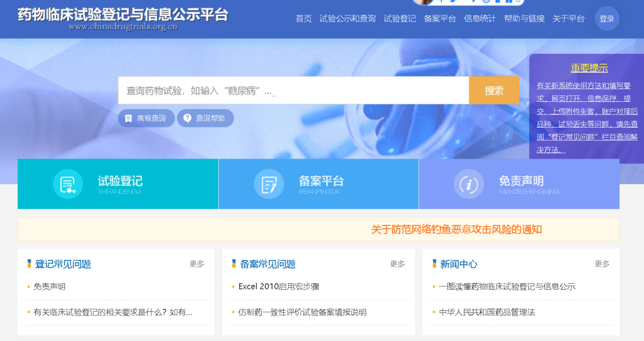Click the drug trial search input field

[x=293, y=91]
